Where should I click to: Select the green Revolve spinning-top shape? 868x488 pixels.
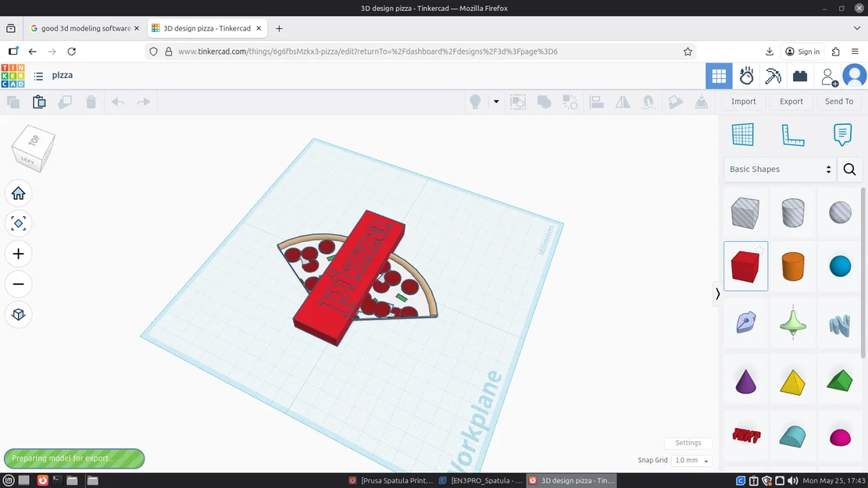click(793, 322)
